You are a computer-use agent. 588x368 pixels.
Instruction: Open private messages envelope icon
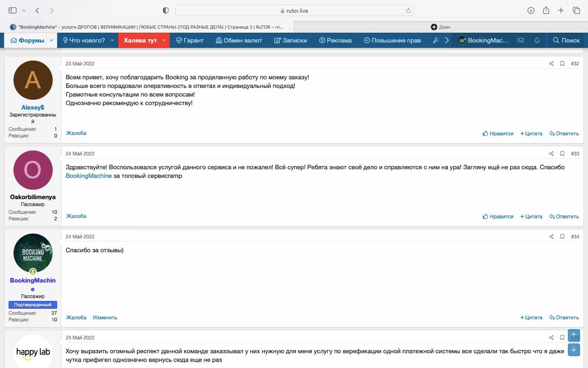pyautogui.click(x=520, y=40)
